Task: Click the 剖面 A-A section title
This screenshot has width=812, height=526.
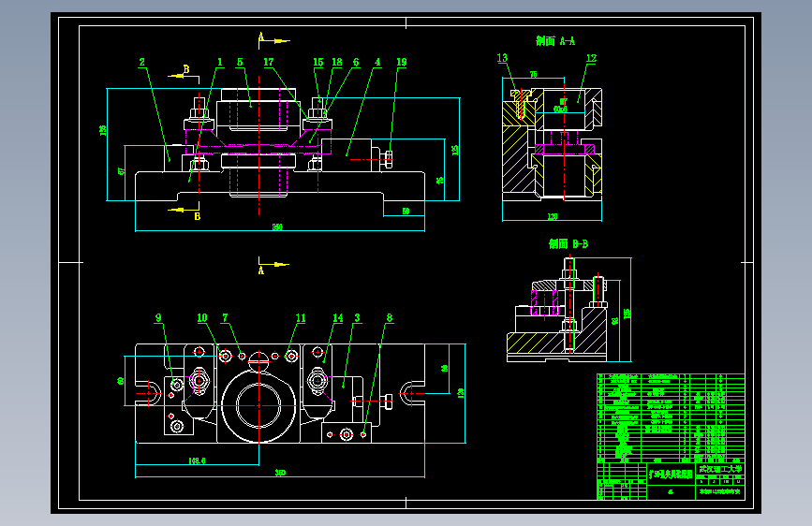Action: pos(555,41)
